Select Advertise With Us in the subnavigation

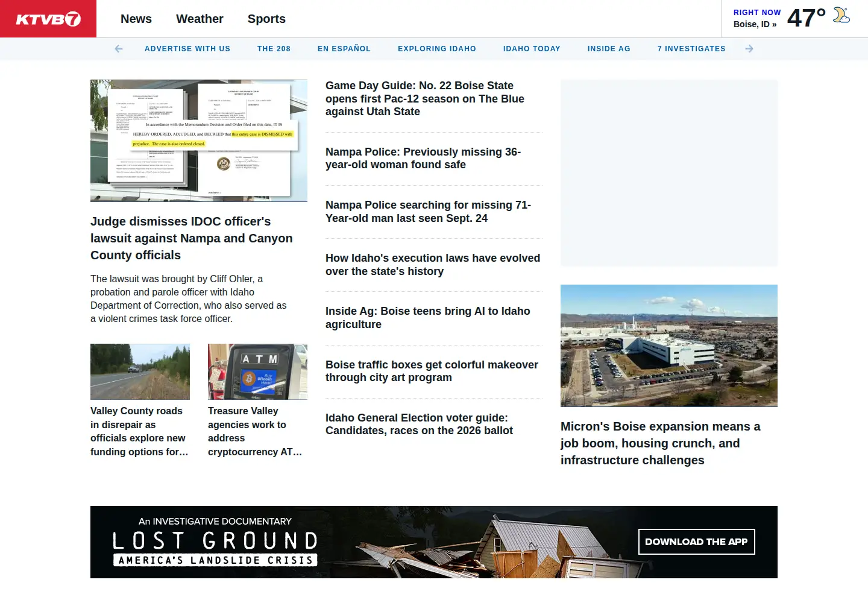(187, 49)
